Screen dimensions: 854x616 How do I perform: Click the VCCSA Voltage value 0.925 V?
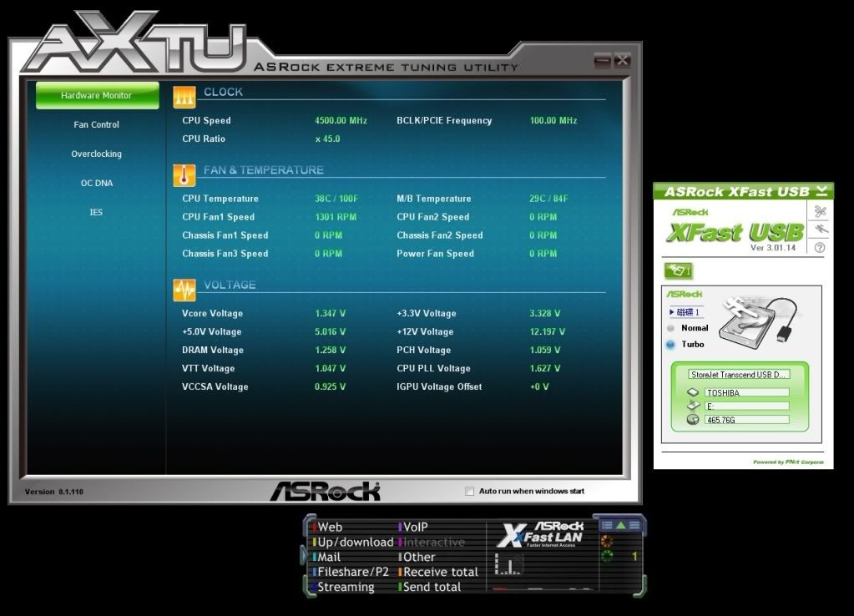(x=330, y=386)
